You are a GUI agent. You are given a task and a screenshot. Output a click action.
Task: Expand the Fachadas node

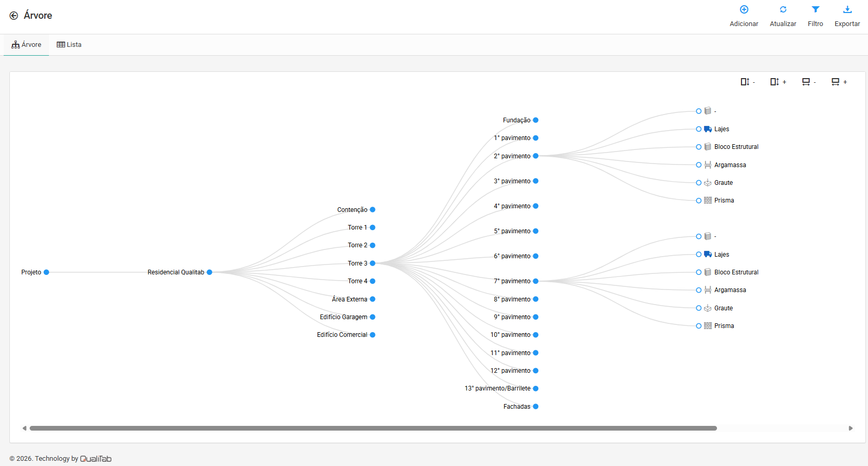(536, 407)
